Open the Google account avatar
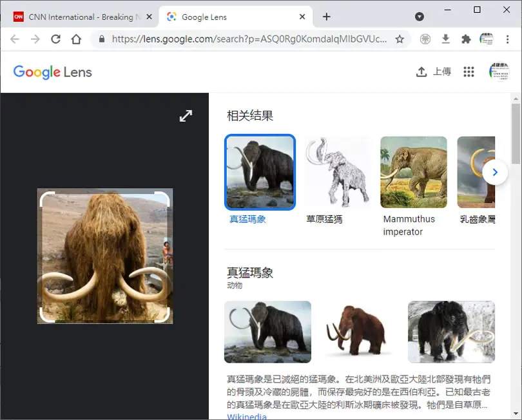The height and width of the screenshot is (420, 522). pyautogui.click(x=499, y=72)
